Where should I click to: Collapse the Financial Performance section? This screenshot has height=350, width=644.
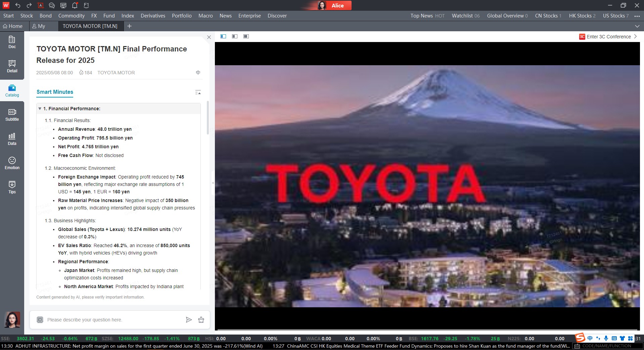pyautogui.click(x=40, y=109)
